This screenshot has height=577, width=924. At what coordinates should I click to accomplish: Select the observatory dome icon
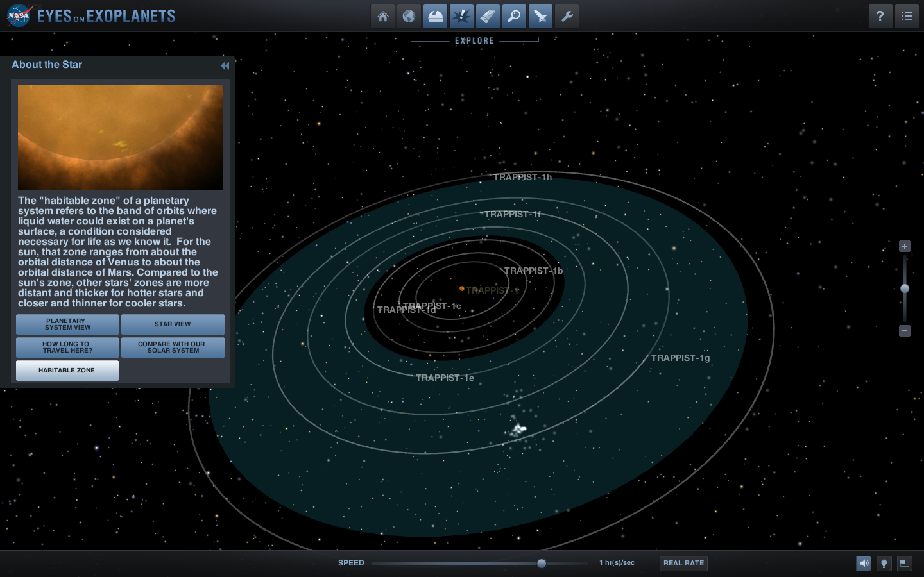pos(435,16)
